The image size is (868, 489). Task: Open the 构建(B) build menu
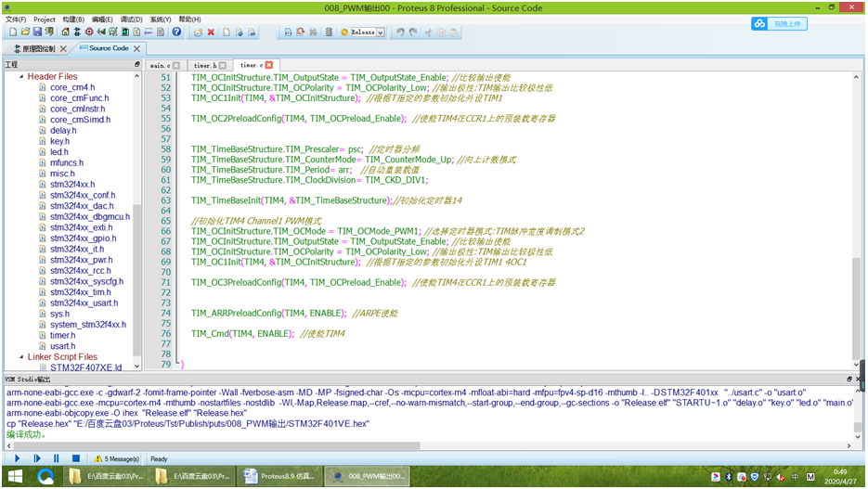(73, 19)
